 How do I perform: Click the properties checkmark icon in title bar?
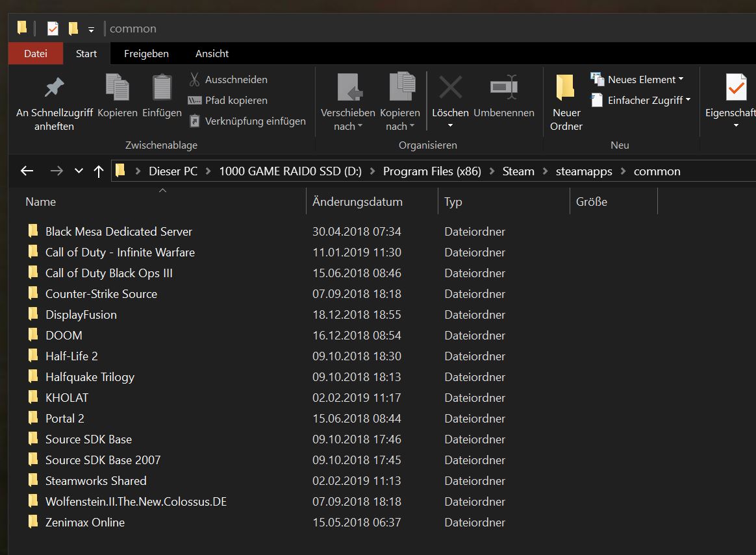[53, 29]
